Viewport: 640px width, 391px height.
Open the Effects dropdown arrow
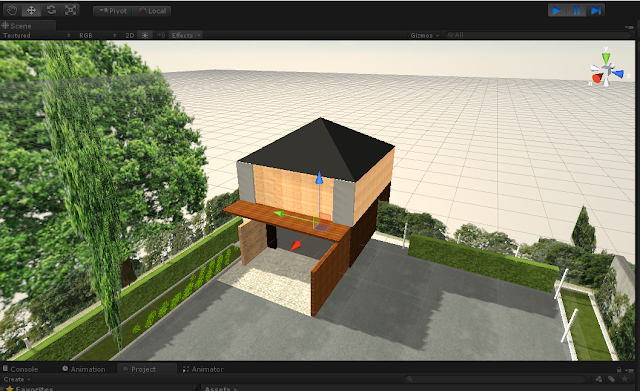(199, 36)
